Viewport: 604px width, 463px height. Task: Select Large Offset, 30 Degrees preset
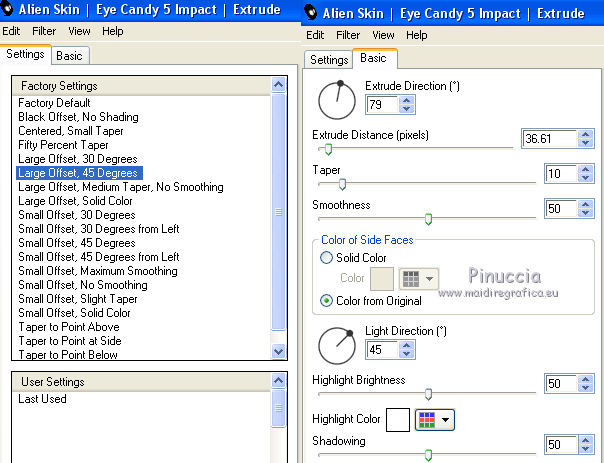(77, 159)
